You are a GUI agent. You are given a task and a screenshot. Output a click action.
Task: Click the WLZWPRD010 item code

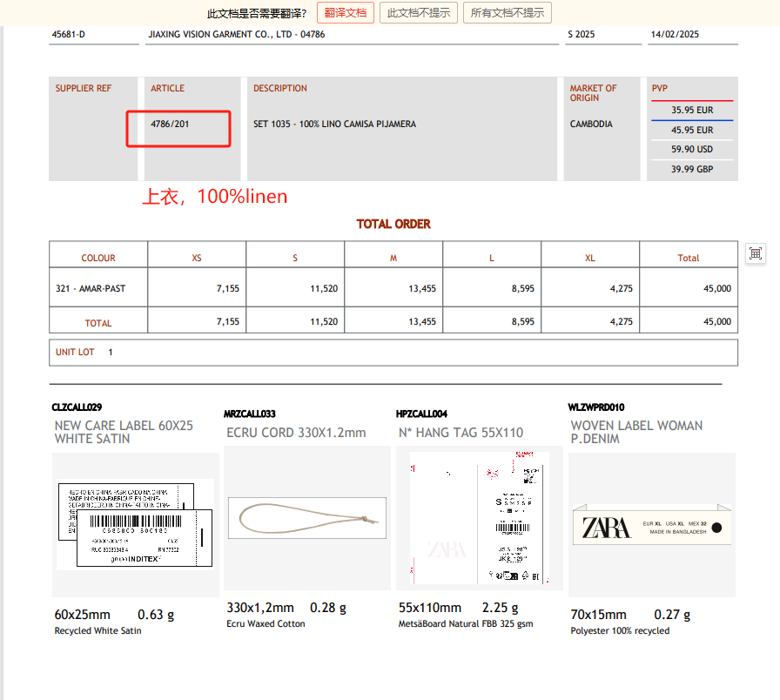(x=596, y=407)
